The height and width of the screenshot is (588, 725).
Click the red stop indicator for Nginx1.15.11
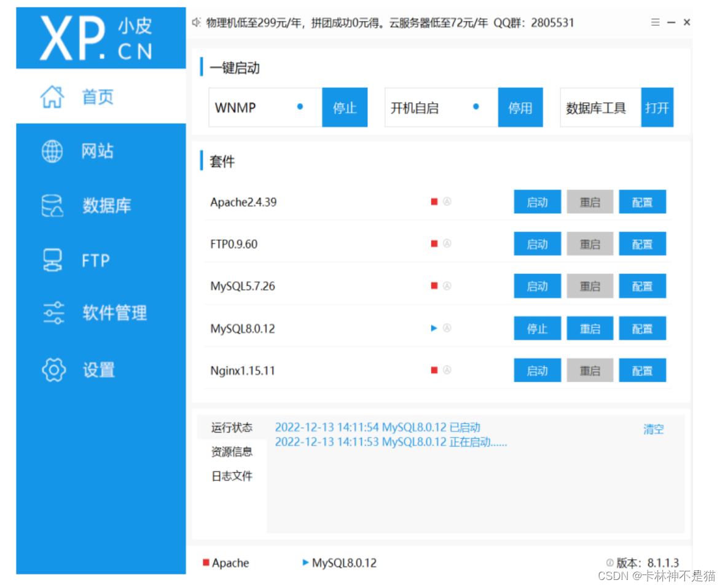coord(434,370)
